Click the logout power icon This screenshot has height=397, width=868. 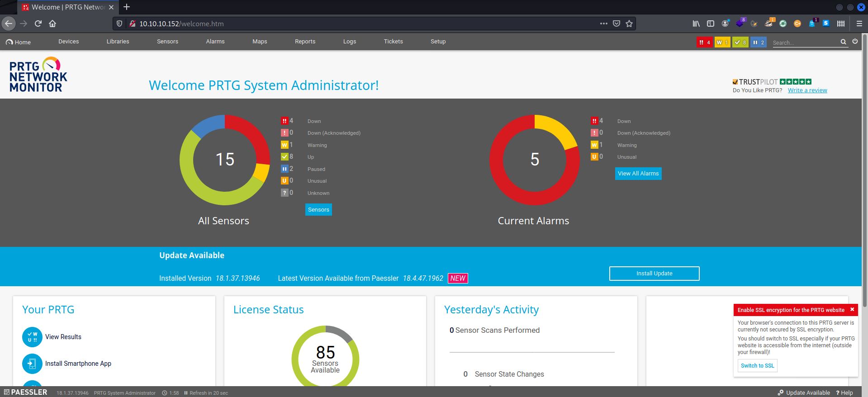click(855, 41)
